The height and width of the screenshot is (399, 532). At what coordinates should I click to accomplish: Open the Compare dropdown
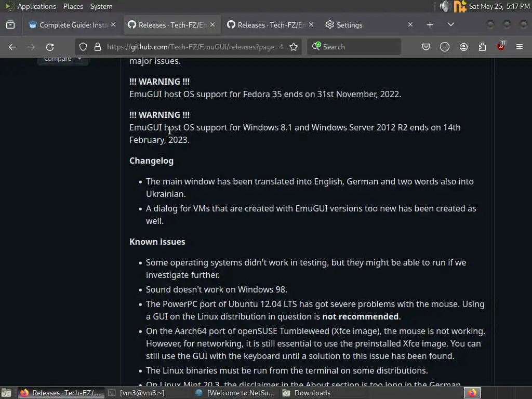[x=63, y=59]
